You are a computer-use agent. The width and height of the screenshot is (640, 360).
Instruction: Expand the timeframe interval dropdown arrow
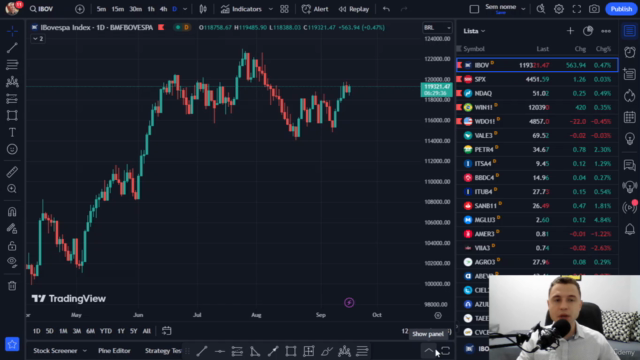(x=185, y=9)
